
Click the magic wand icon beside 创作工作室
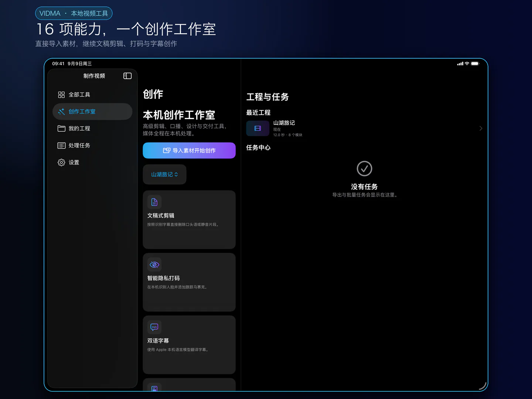click(x=61, y=112)
